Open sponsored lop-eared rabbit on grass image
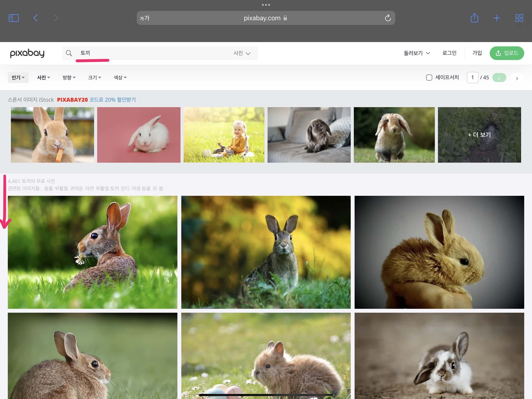 tap(394, 135)
